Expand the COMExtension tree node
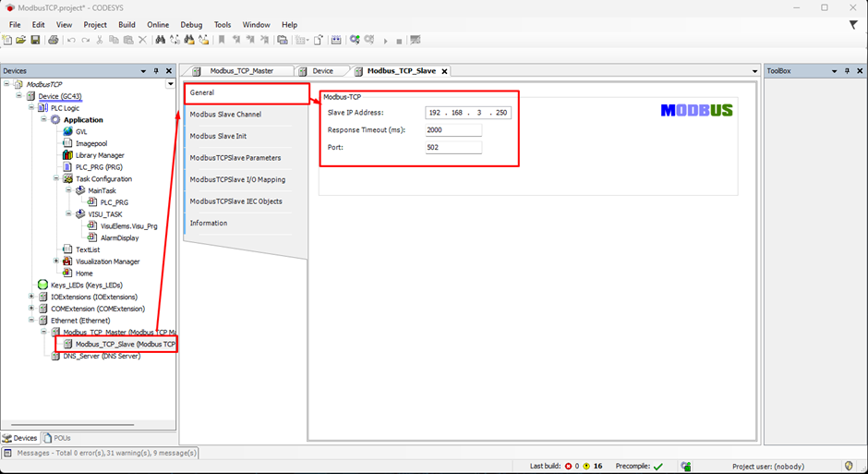Screen dimensions: 868x474 coord(31,308)
